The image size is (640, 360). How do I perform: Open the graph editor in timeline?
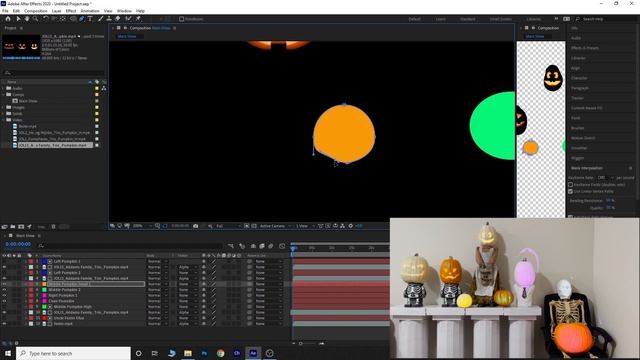(x=282, y=246)
